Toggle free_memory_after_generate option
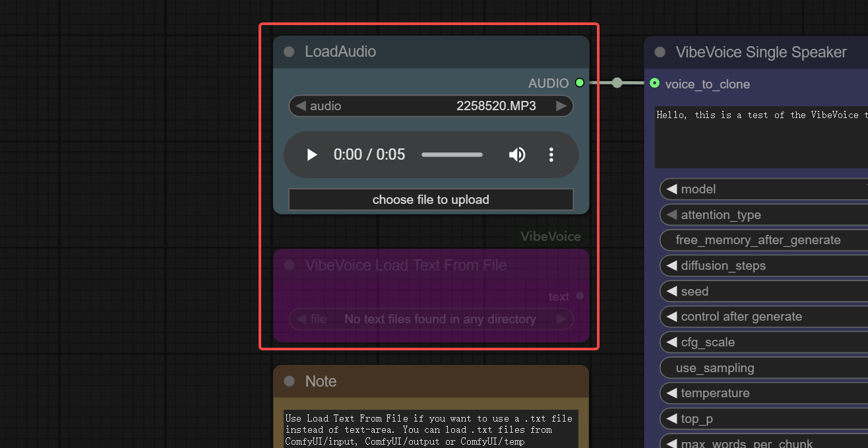This screenshot has width=868, height=448. (x=764, y=240)
